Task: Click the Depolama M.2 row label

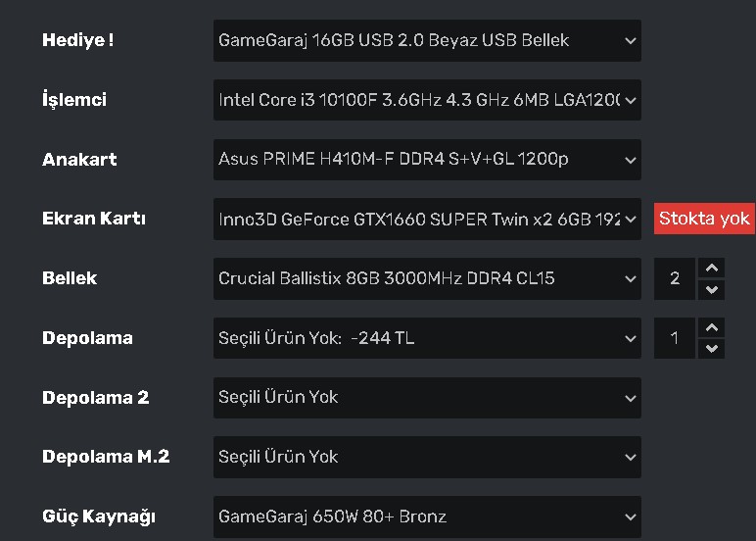Action: tap(106, 457)
